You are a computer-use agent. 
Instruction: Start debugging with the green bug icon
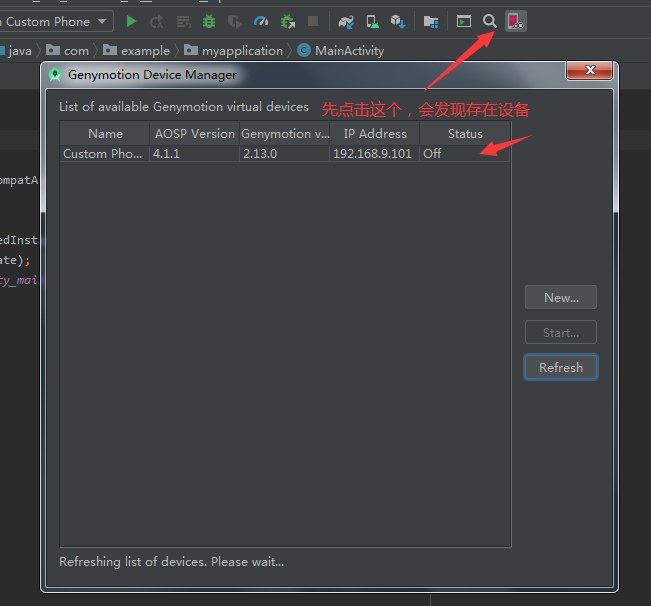pos(209,21)
